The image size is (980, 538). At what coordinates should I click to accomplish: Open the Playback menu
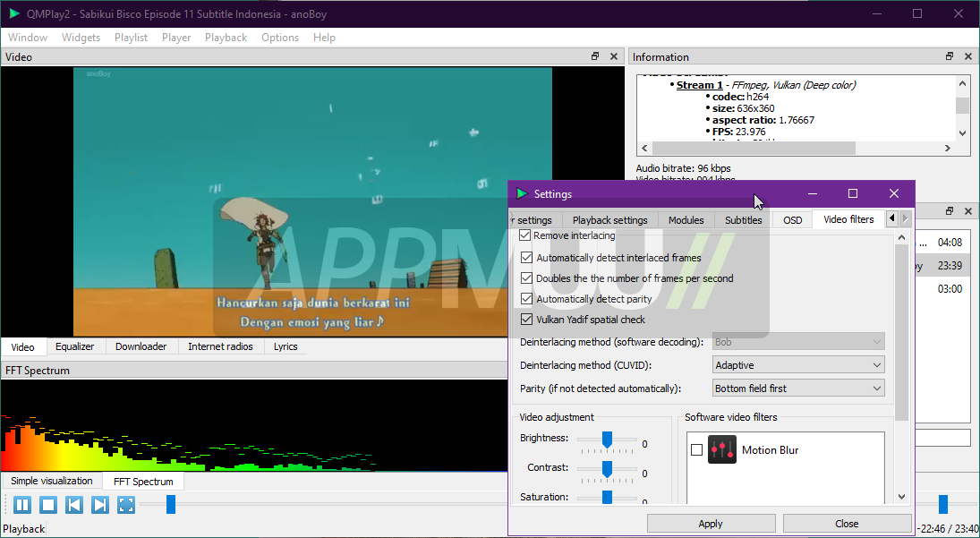[x=226, y=38]
